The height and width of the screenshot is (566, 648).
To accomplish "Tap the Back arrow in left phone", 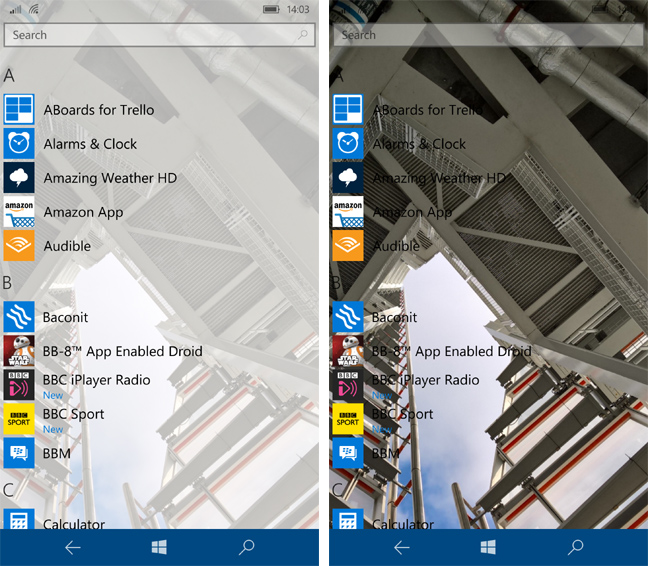I will tap(73, 548).
